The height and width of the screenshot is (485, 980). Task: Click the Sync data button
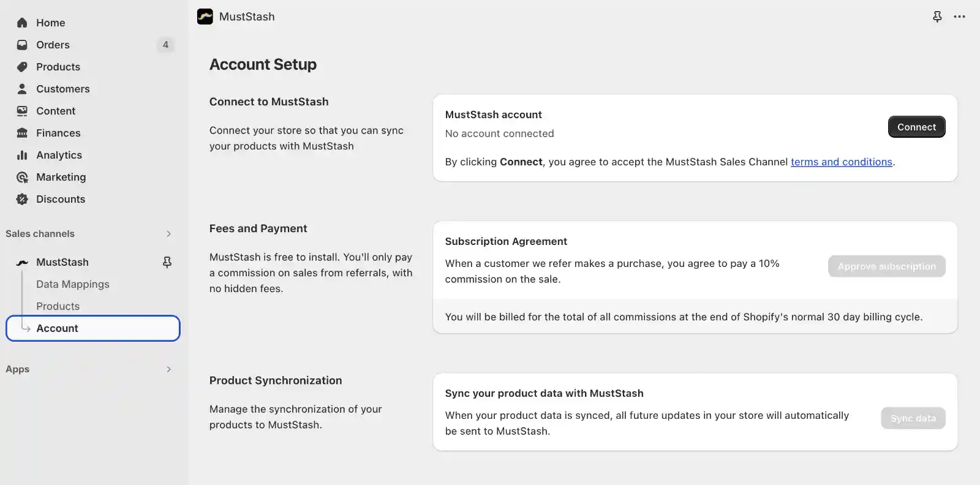tap(913, 418)
